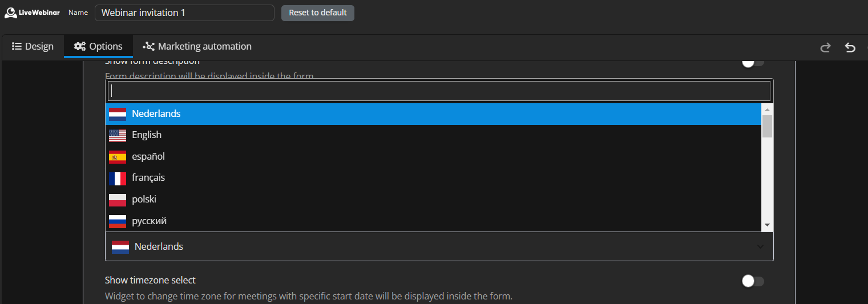
Task: Toggle the Show form description switch
Action: pyautogui.click(x=752, y=62)
